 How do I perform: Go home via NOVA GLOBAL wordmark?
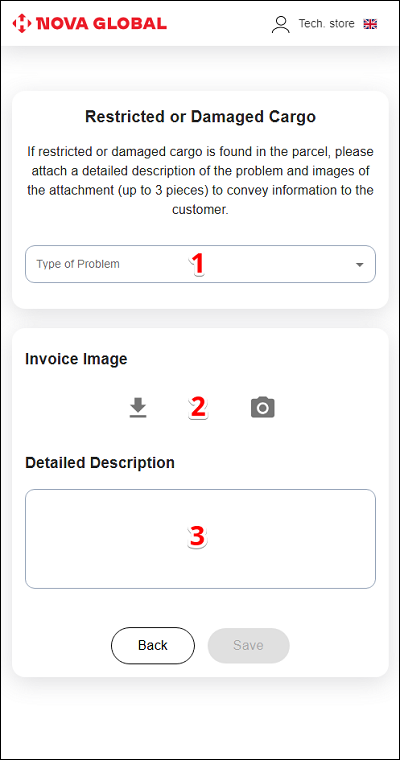(x=101, y=23)
